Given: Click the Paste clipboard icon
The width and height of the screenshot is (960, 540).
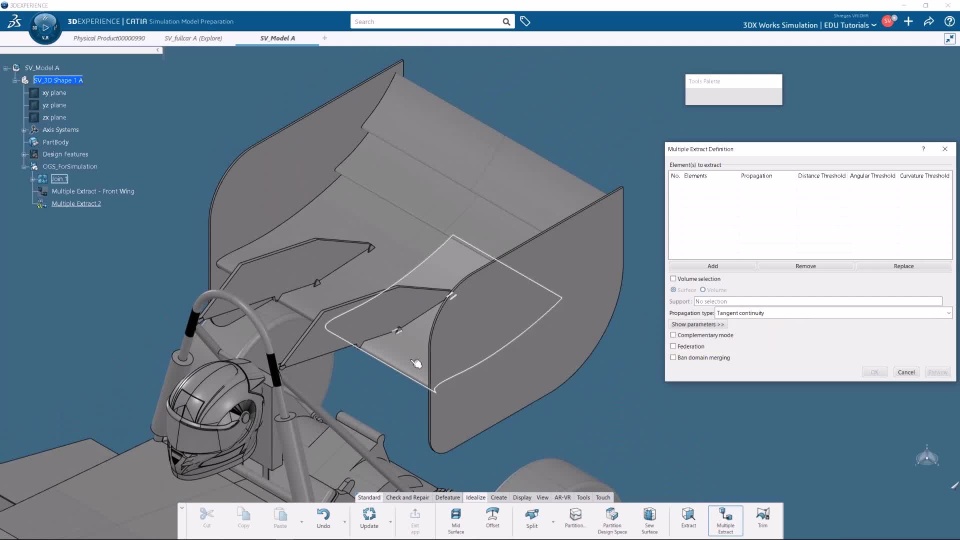Looking at the screenshot, I should click(280, 514).
